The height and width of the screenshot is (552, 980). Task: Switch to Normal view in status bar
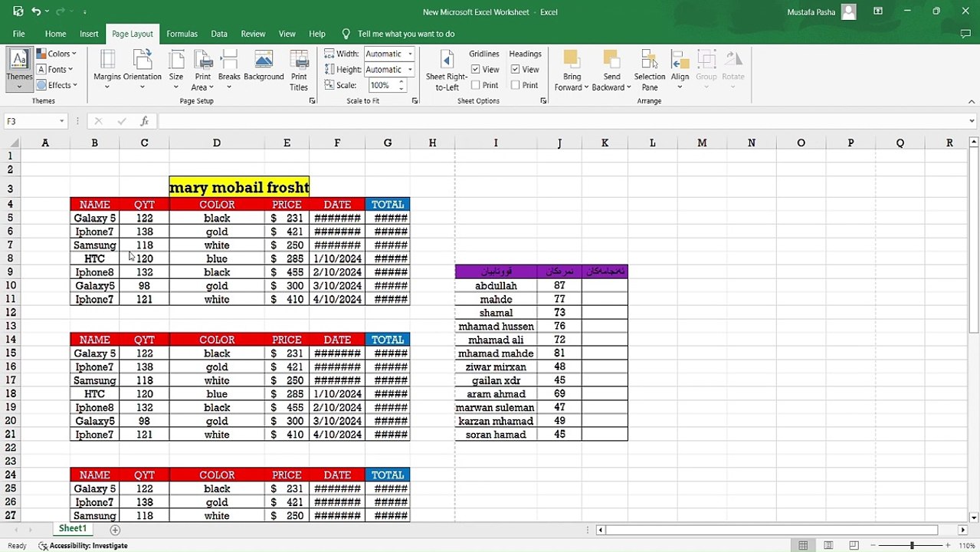coord(803,545)
